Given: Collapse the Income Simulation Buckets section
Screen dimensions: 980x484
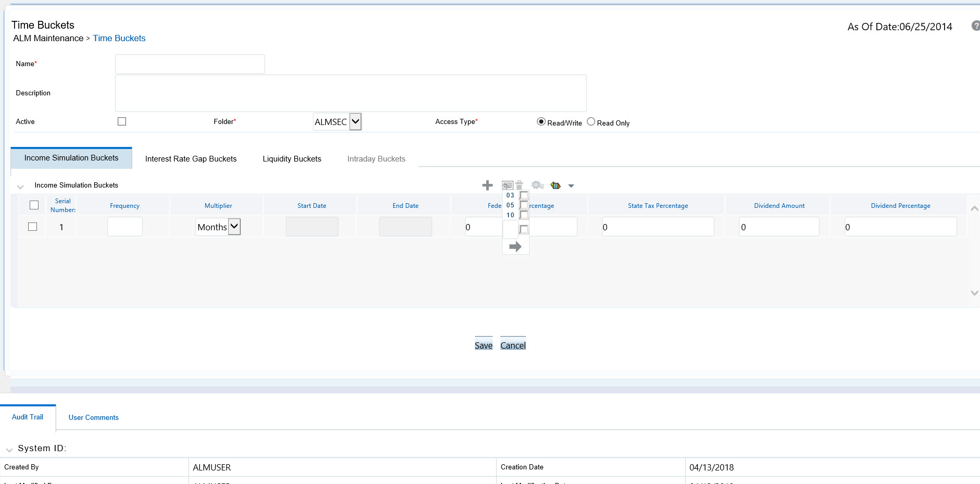Looking at the screenshot, I should click(20, 186).
